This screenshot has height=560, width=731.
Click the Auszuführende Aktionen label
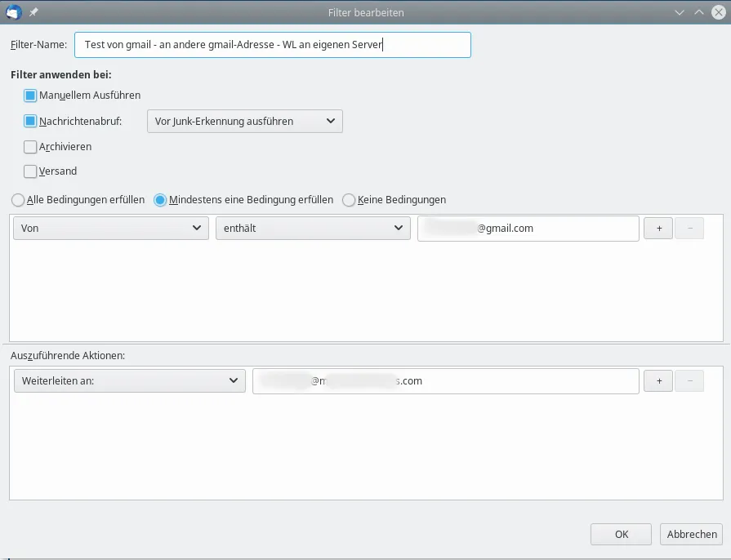pos(68,355)
